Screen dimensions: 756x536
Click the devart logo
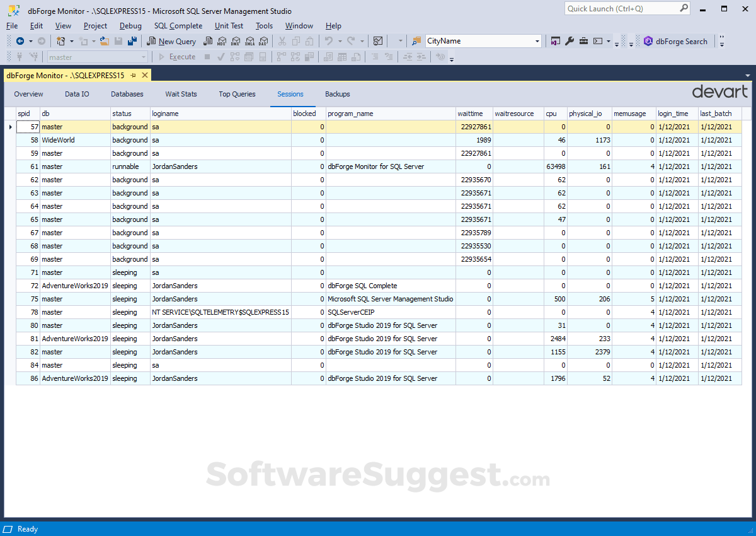coord(720,91)
